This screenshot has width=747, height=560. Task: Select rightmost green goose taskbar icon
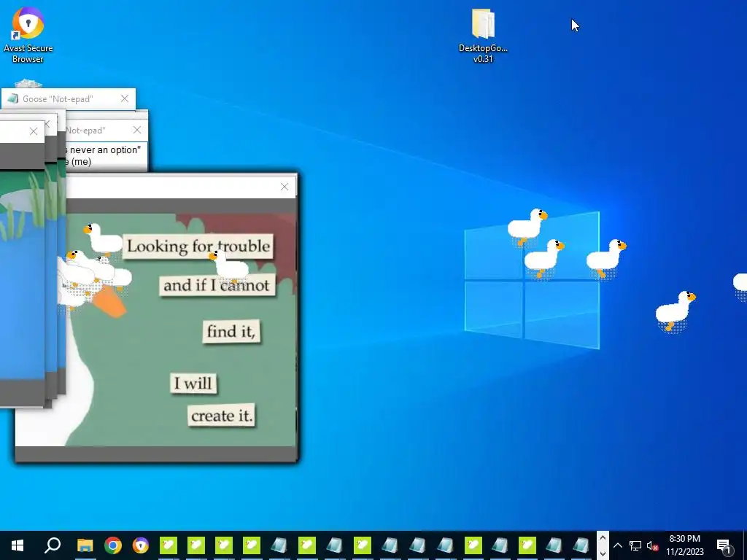point(527,545)
